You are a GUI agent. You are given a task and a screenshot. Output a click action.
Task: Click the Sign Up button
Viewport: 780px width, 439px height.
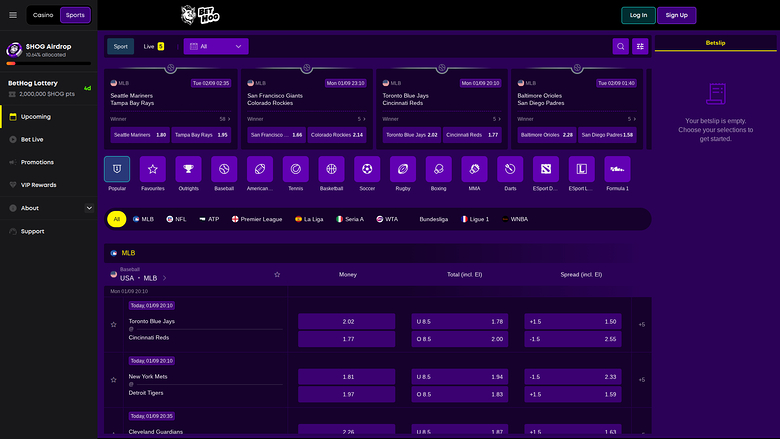[677, 15]
